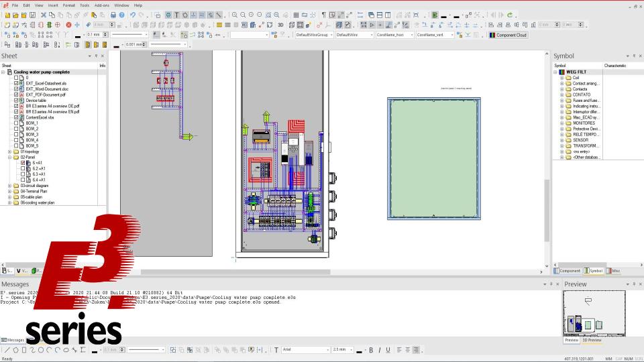This screenshot has height=362, width=644.
Task: Expand the 01-topology folder
Action: point(10,152)
